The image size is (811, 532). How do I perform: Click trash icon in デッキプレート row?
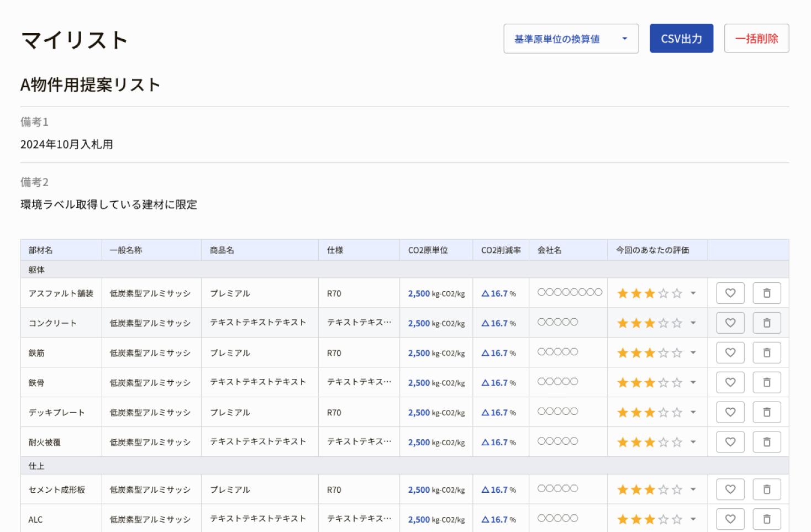click(x=767, y=413)
